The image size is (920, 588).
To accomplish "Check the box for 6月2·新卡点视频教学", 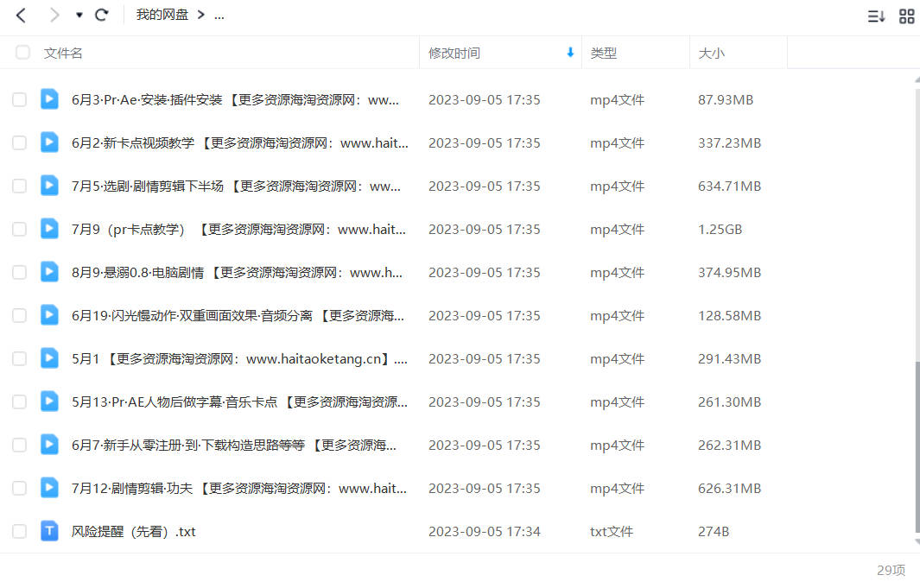I will (19, 143).
